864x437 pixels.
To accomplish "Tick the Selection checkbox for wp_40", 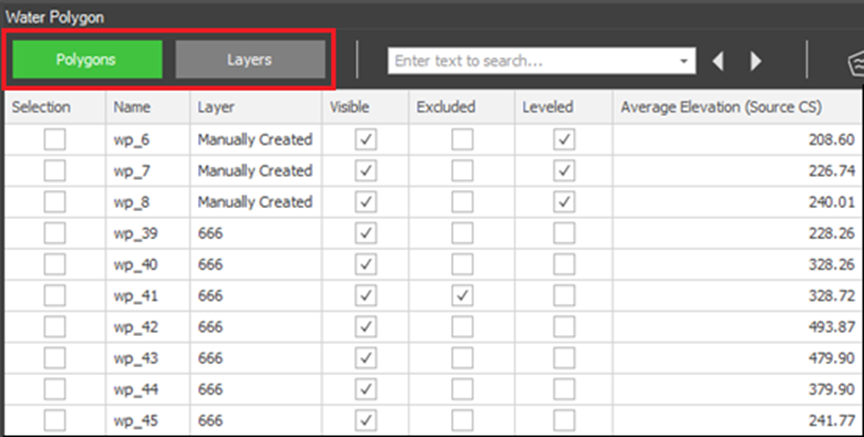I will 55,265.
